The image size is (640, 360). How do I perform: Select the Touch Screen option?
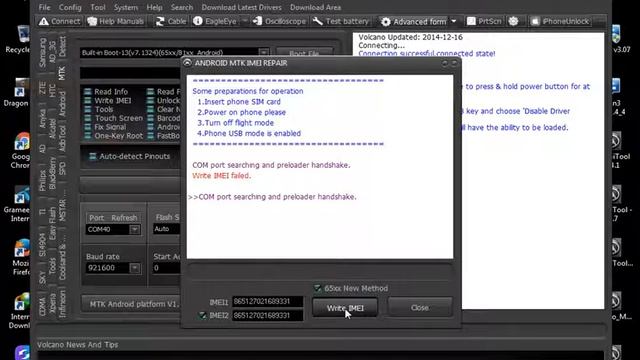pyautogui.click(x=113, y=118)
